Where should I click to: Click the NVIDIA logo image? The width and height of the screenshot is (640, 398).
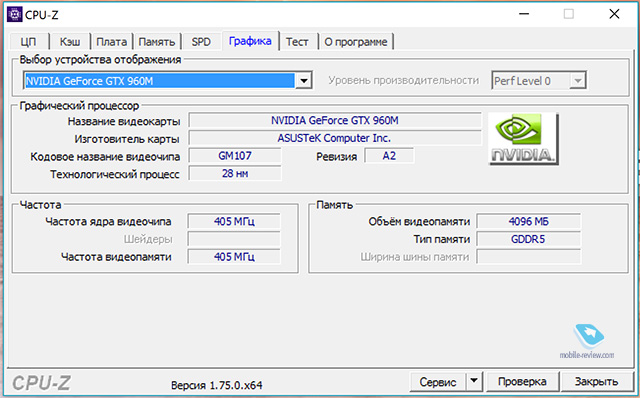point(523,139)
